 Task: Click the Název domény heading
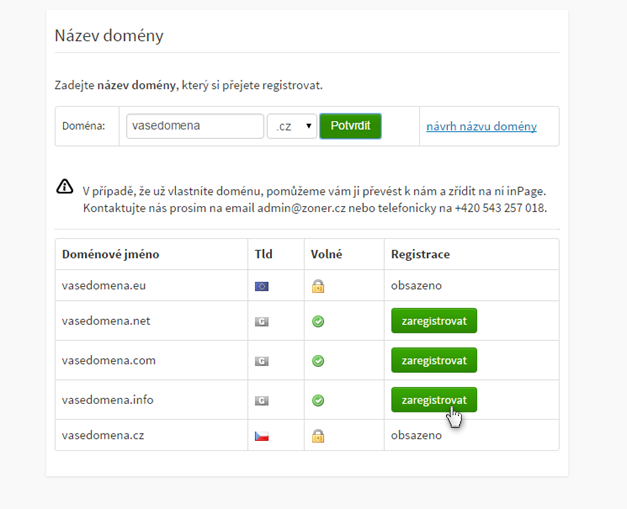point(109,36)
